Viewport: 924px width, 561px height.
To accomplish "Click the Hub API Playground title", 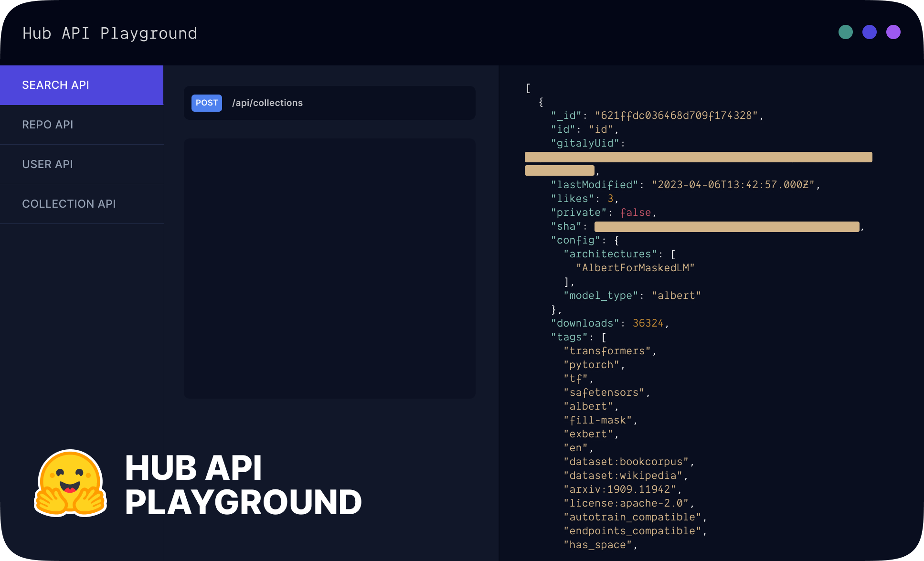I will 110,33.
